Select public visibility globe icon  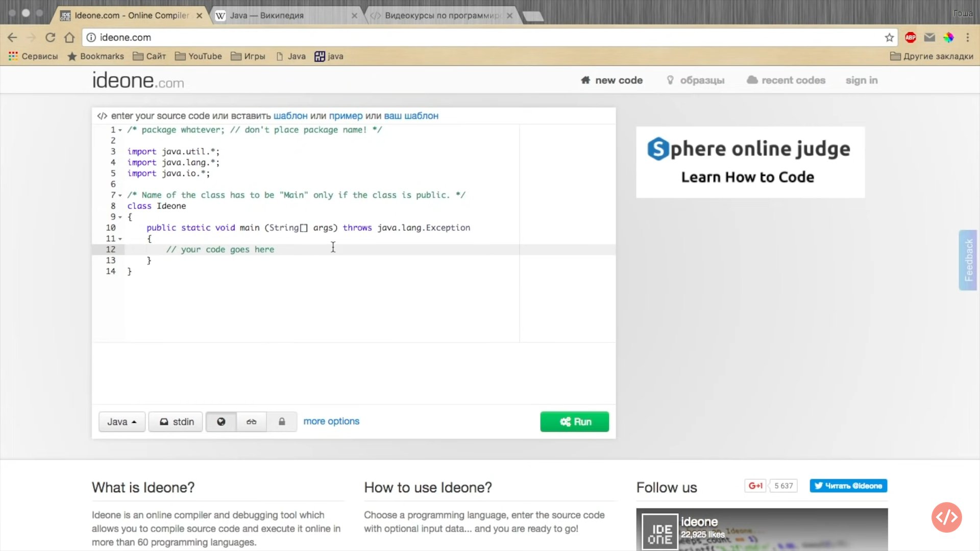coord(221,422)
